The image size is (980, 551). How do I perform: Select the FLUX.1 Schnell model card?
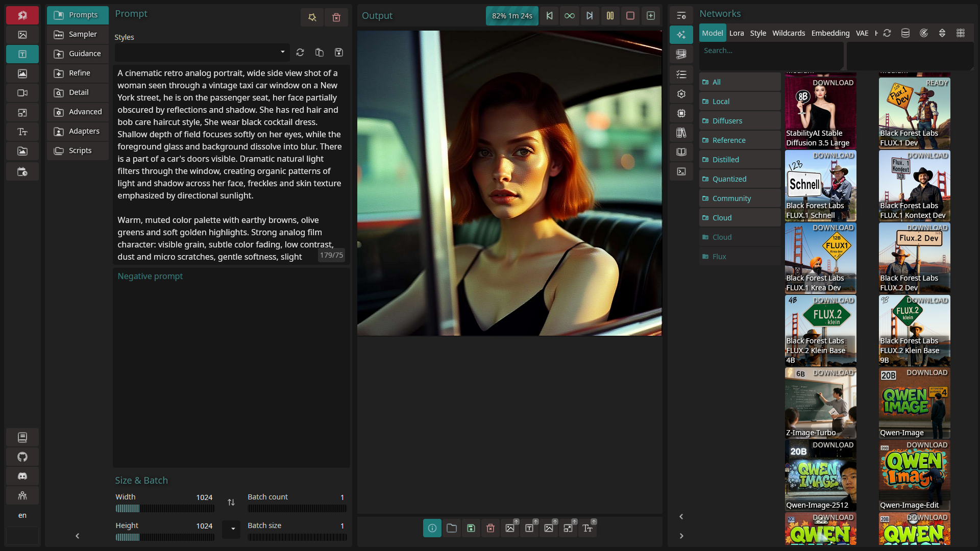click(x=820, y=186)
